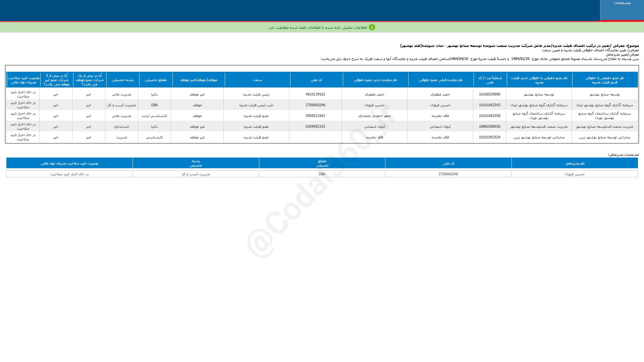Click 'مقطع تحصیلی' header in the board table
Screen dimensions: 644x362
pos(156,80)
